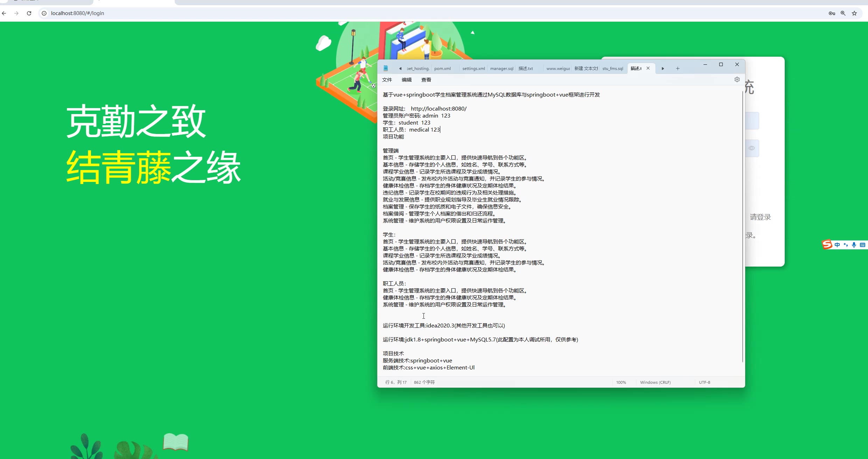Maximize the Notepad window
The image size is (868, 459).
coord(721,64)
